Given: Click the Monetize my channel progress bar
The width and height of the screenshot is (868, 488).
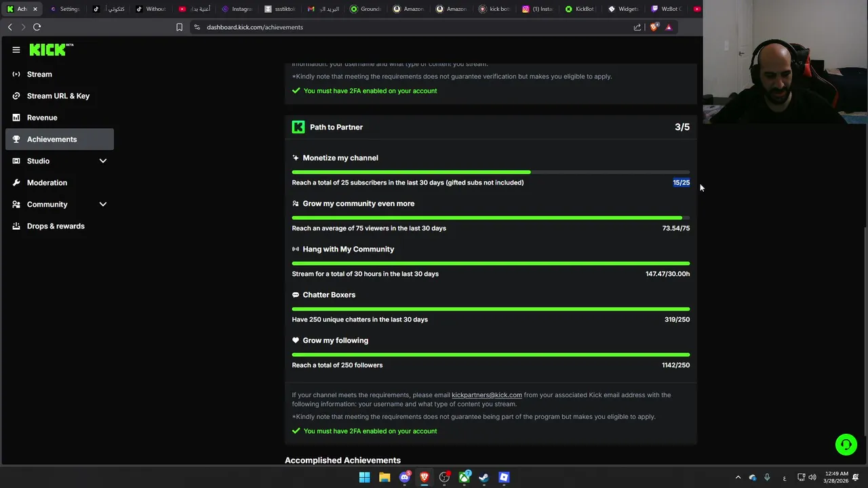Looking at the screenshot, I should click(491, 172).
